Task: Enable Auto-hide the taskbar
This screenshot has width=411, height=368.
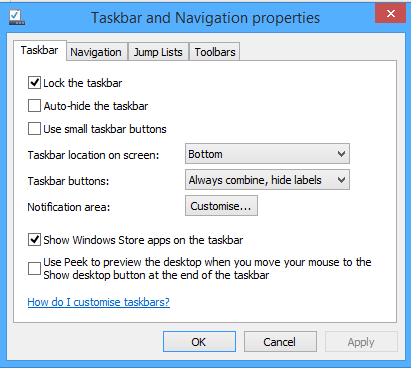Action: 34,106
